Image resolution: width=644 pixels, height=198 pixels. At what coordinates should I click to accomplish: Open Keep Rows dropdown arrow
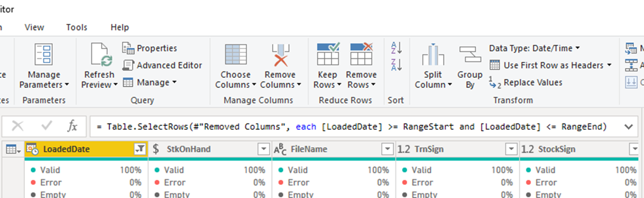click(340, 85)
